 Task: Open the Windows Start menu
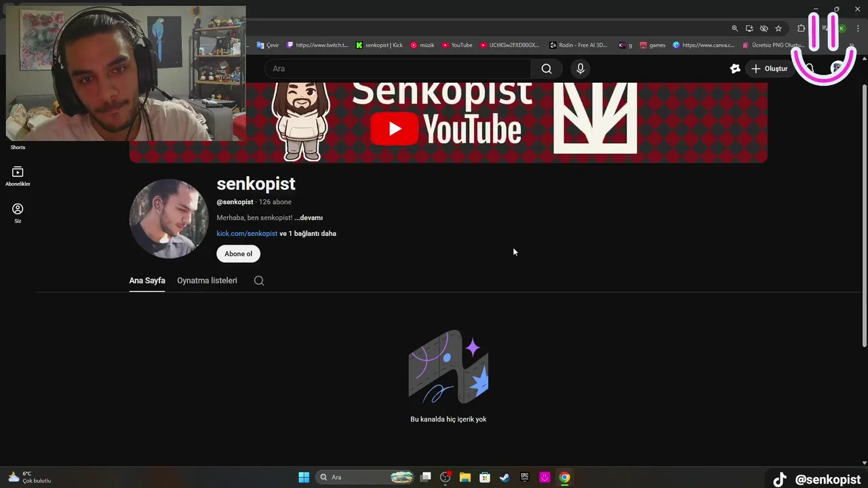pyautogui.click(x=304, y=477)
